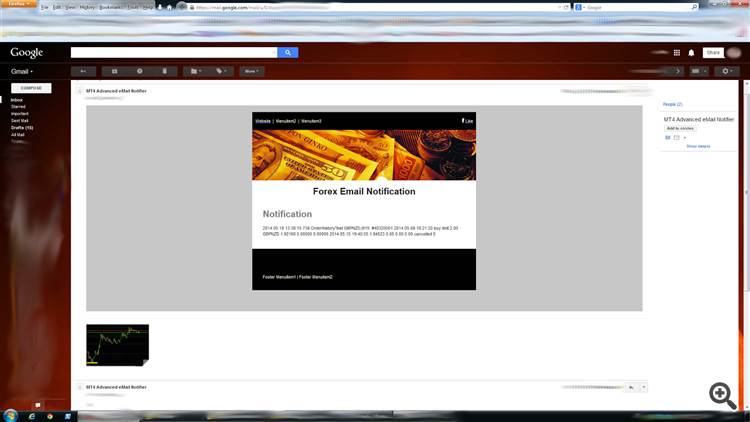Select the Inbox folder
Screen dimensions: 750x422
(17, 100)
